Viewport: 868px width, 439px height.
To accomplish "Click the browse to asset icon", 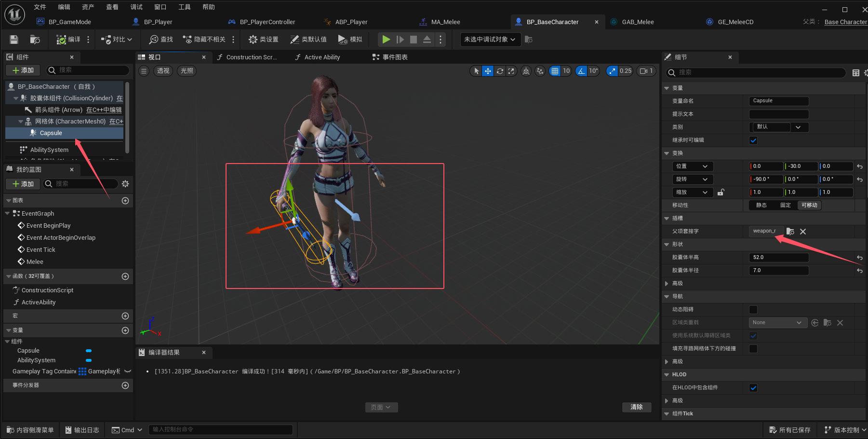I will (x=35, y=40).
